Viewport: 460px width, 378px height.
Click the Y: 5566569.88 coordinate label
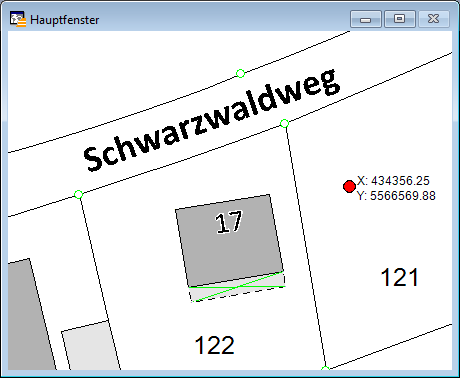(x=396, y=196)
